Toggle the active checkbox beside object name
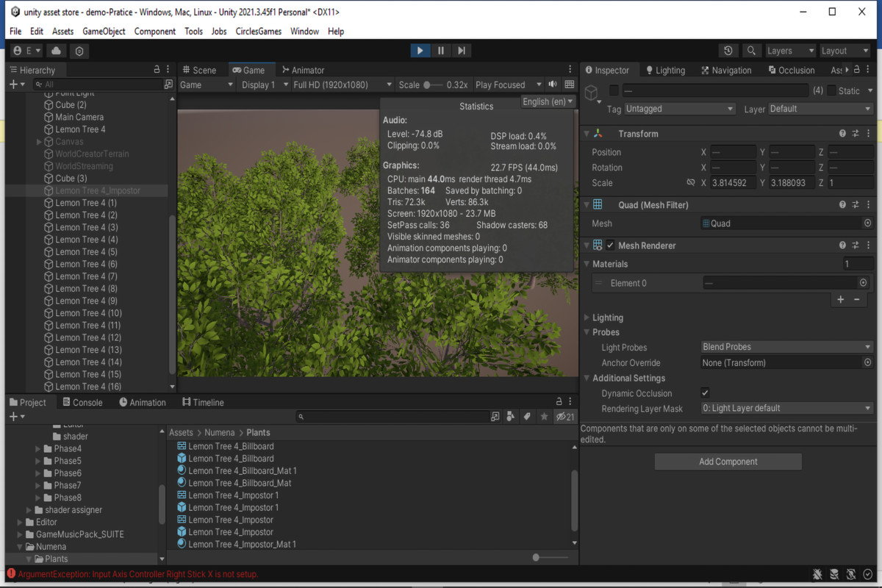The height and width of the screenshot is (588, 882). click(x=614, y=90)
